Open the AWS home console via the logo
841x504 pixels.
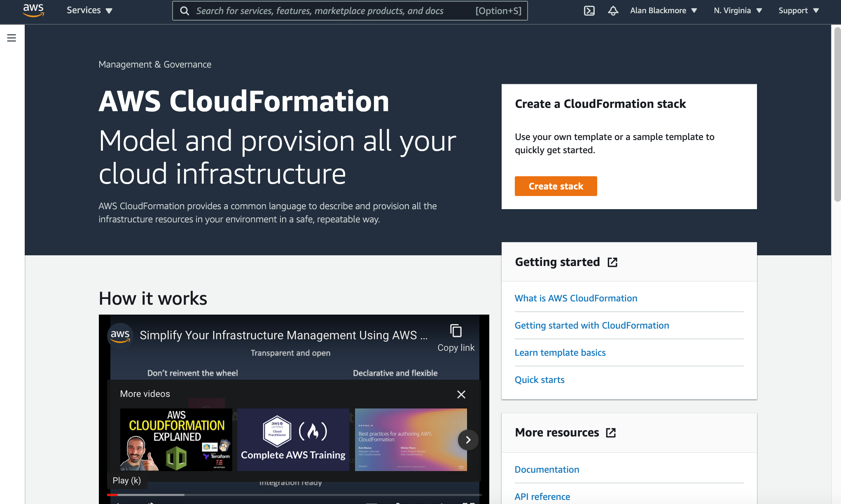coord(33,10)
